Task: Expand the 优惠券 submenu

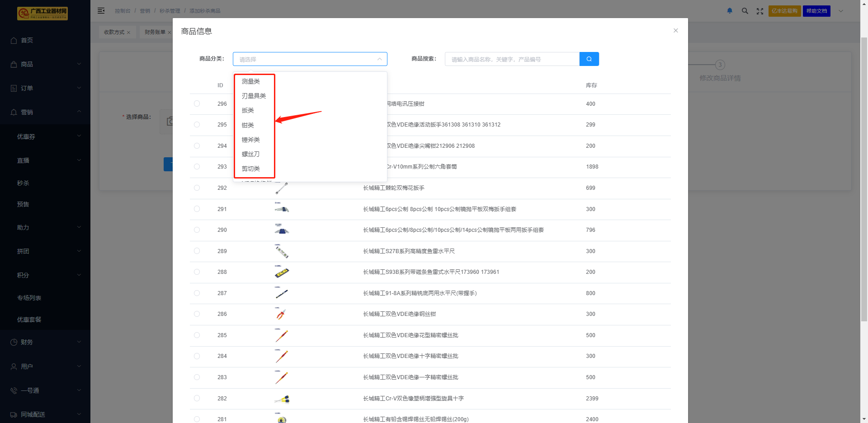Action: coord(45,136)
